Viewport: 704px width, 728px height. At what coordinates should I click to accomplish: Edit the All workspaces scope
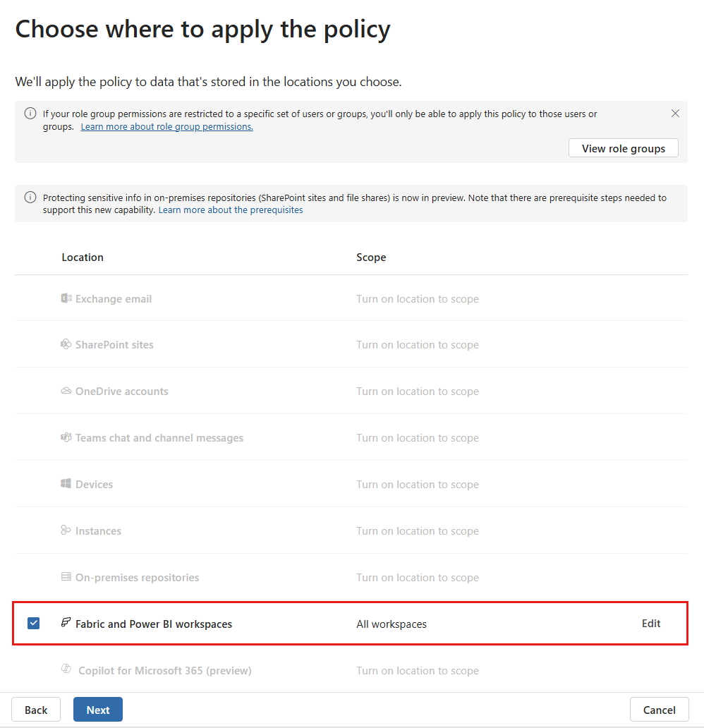point(650,624)
